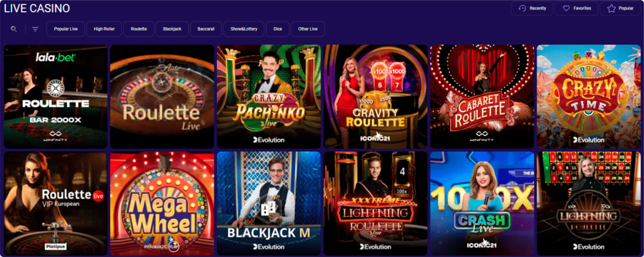
Task: Click the search magnifier icon
Action: [14, 29]
